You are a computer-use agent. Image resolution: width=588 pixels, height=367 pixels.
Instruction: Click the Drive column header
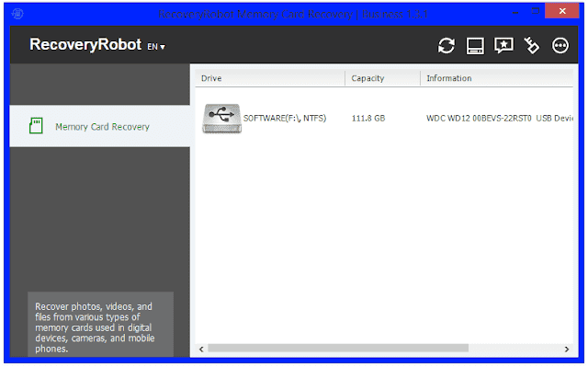pos(270,78)
